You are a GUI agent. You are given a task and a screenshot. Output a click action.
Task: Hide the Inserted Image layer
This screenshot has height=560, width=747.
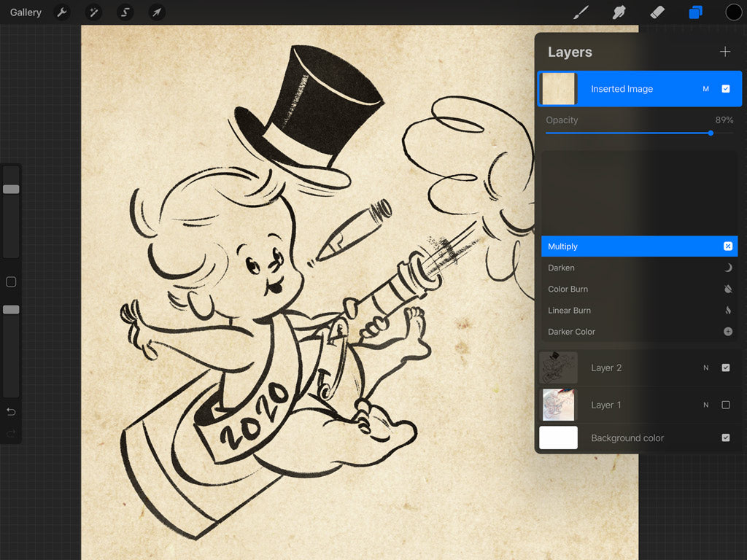725,89
